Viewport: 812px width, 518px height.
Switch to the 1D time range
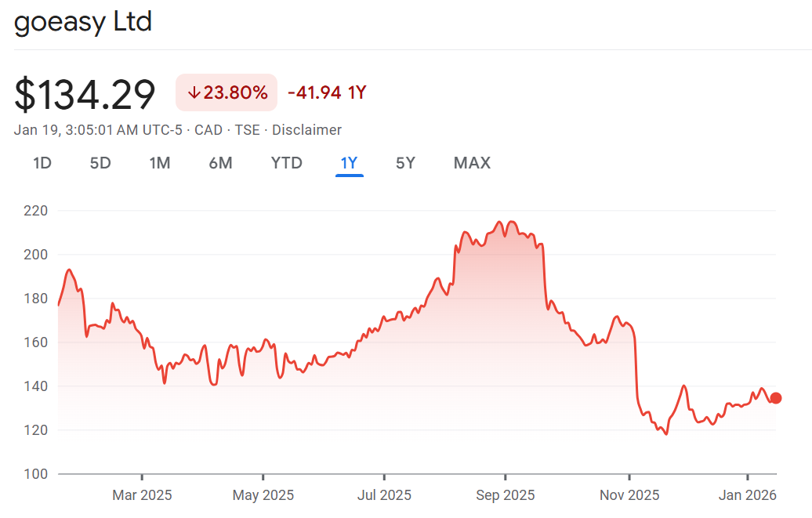tap(42, 163)
